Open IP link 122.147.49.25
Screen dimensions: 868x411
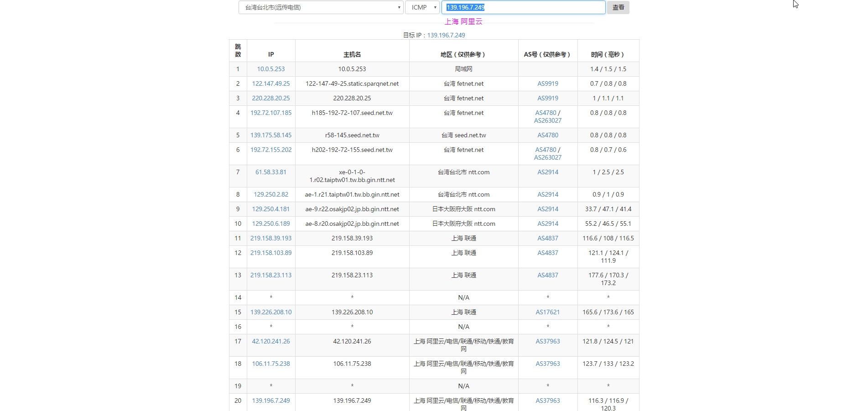271,83
